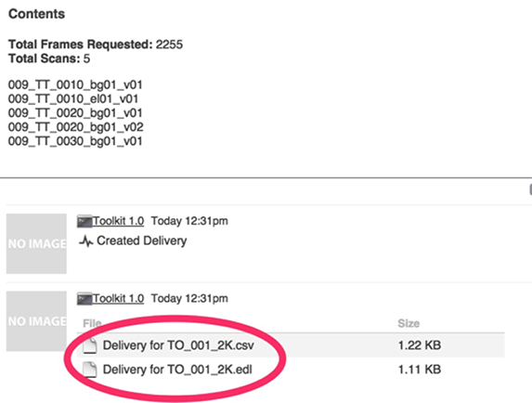Select the scan 009_TT_0010_el01_v01
The width and height of the screenshot is (532, 403).
[73, 99]
